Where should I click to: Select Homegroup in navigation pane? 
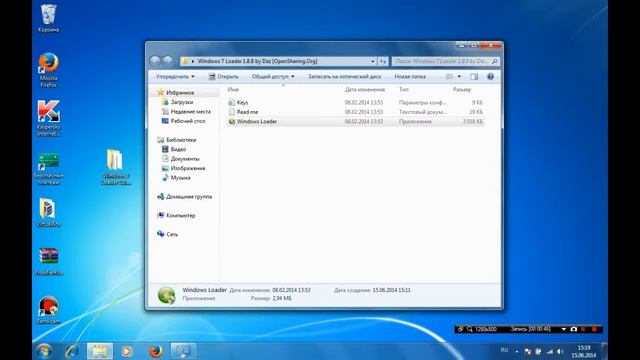189,196
